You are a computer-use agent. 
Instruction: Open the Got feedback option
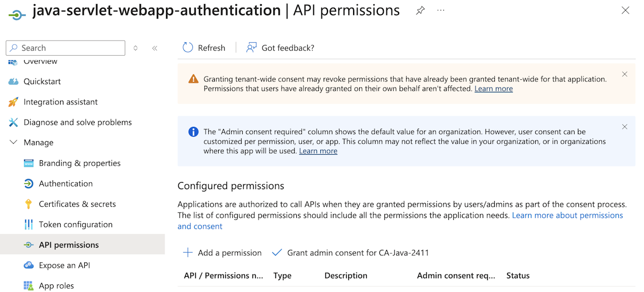pos(280,48)
